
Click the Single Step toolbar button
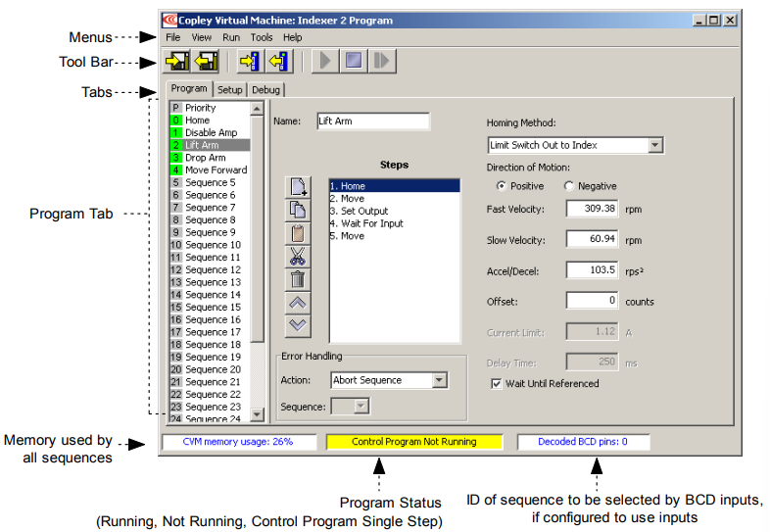(x=382, y=62)
